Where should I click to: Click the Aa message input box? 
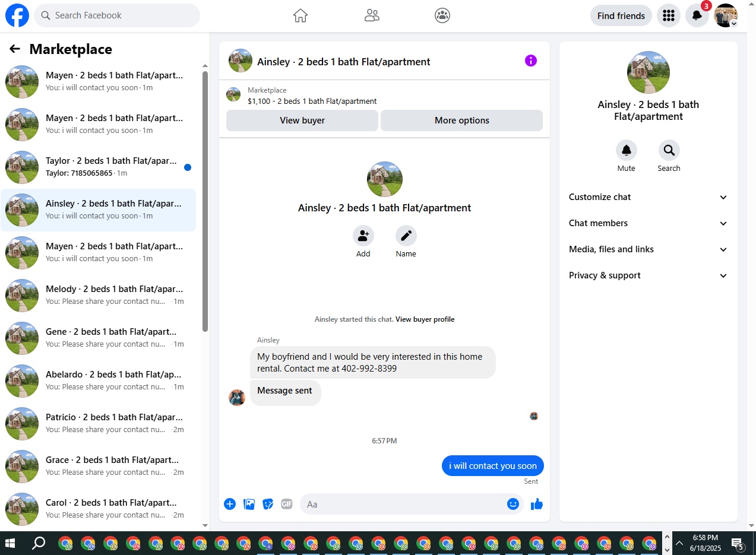[x=404, y=504]
